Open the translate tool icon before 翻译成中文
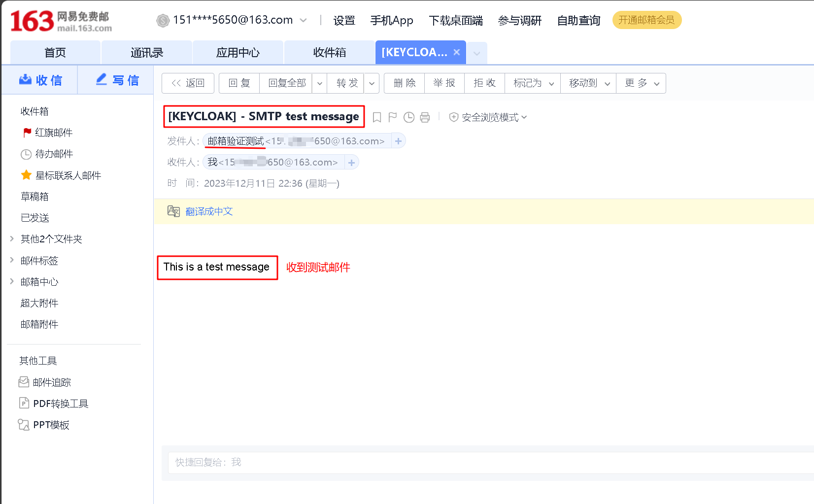The height and width of the screenshot is (504, 814). [x=173, y=211]
